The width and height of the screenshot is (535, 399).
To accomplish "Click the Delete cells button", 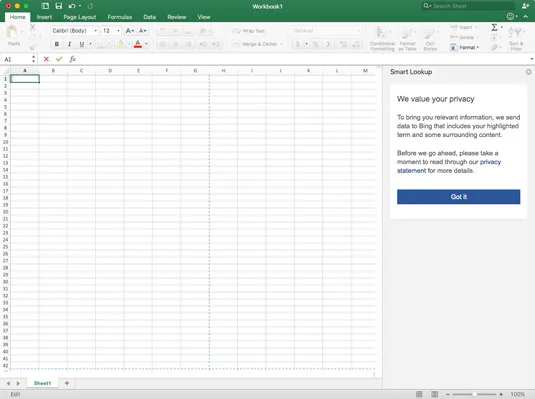I will click(x=464, y=37).
